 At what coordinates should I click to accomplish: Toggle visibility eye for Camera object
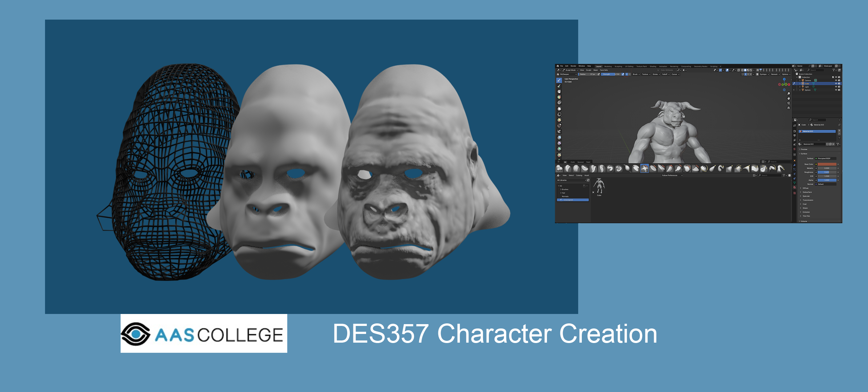836,80
